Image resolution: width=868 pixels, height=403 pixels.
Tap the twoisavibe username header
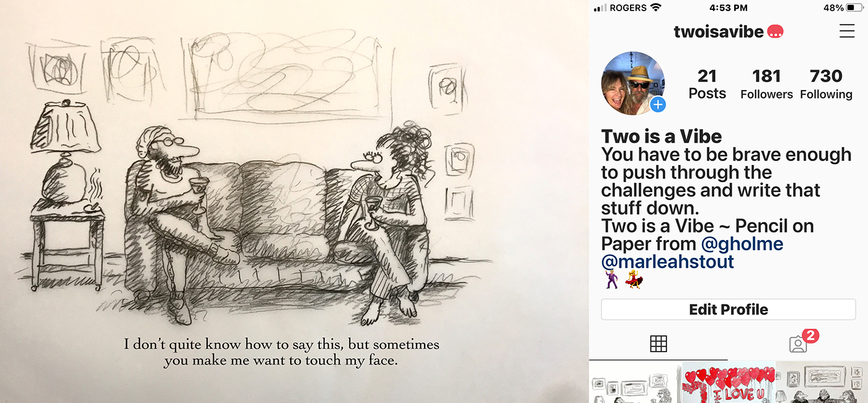(x=719, y=32)
